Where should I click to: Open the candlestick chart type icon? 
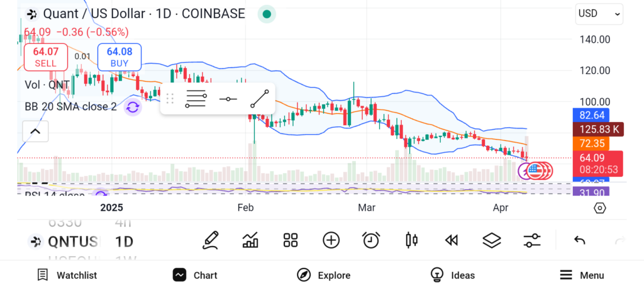coord(412,240)
